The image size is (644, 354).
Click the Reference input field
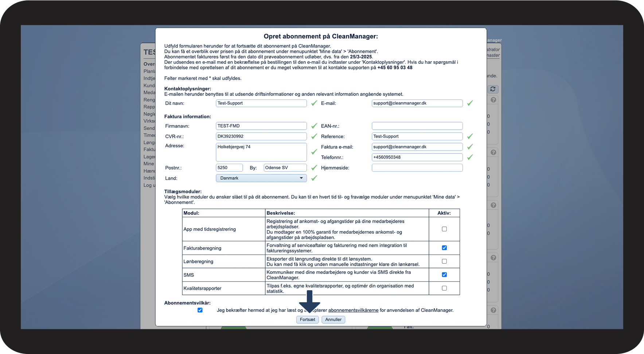417,136
